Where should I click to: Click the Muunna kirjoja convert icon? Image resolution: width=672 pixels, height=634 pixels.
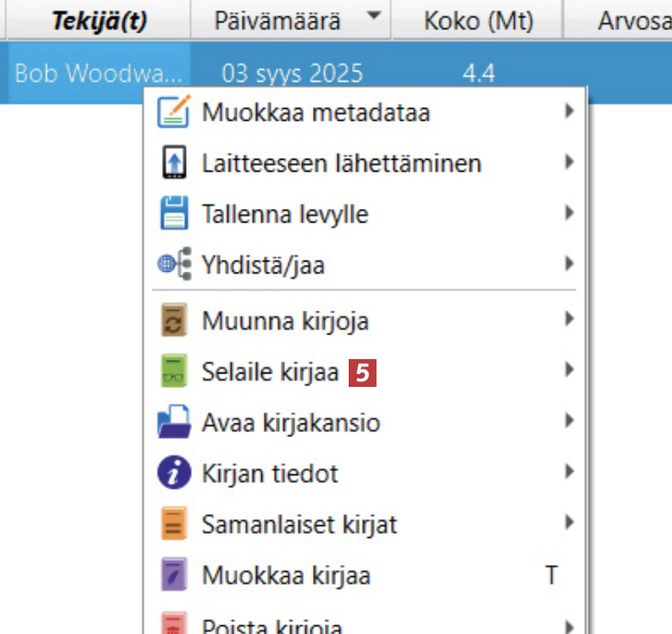[x=174, y=320]
